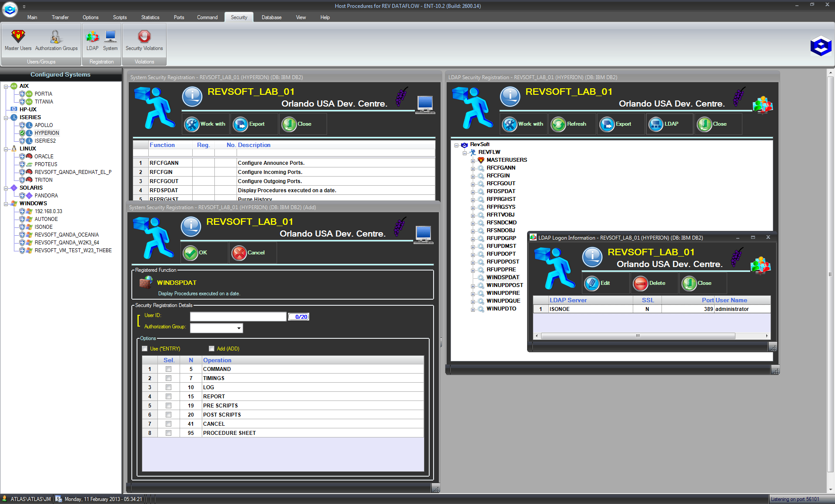Enable the Use (*ENTRY) checkbox
Screen dimensions: 835x504
(x=145, y=349)
